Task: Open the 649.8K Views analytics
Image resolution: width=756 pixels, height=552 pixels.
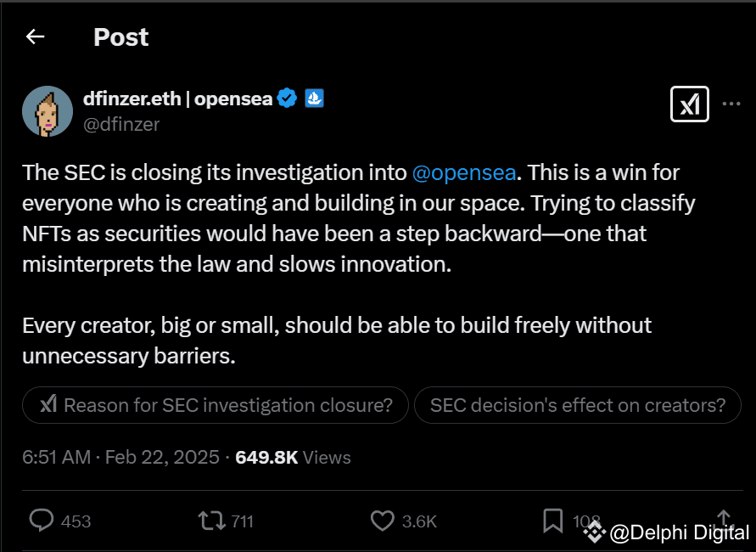Action: click(293, 457)
